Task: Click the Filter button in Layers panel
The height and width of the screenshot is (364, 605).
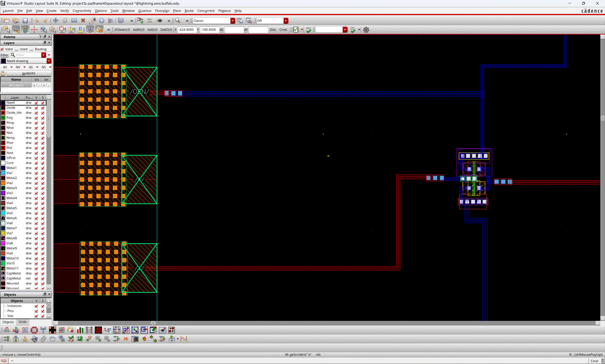Action: (5, 55)
